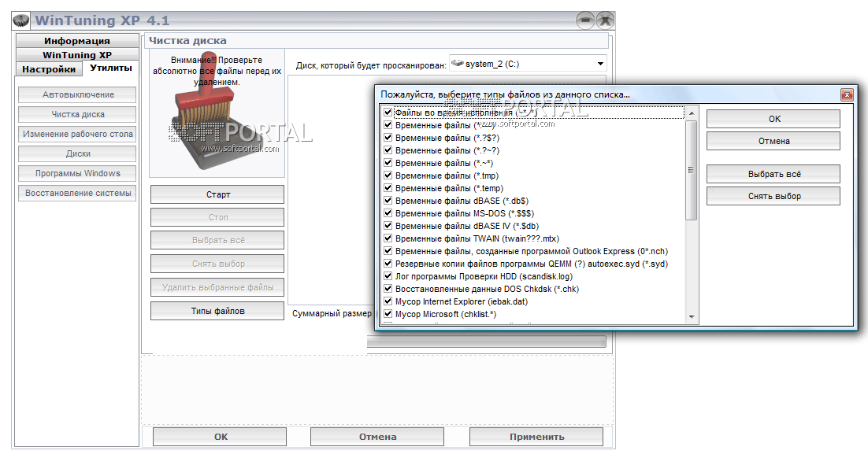
Task: Click scroll down arrow in file types list
Action: tap(692, 317)
